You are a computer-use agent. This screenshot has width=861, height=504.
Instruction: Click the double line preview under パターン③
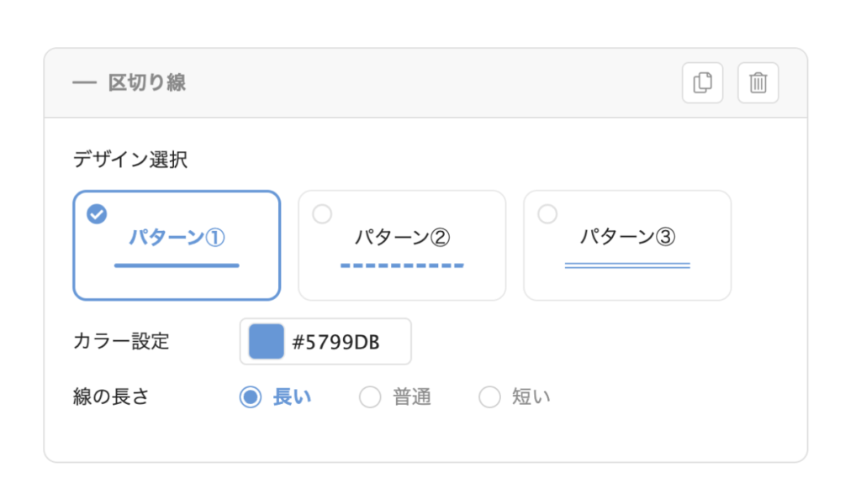click(x=627, y=265)
